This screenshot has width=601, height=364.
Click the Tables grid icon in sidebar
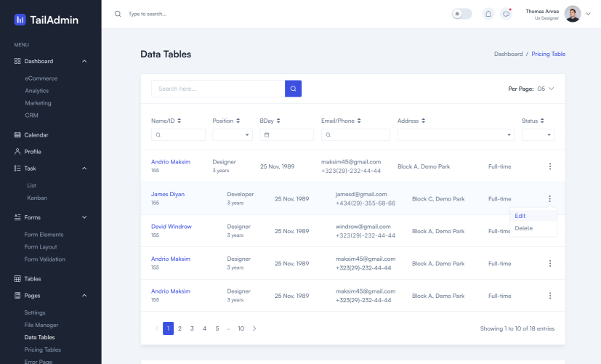[x=17, y=278]
